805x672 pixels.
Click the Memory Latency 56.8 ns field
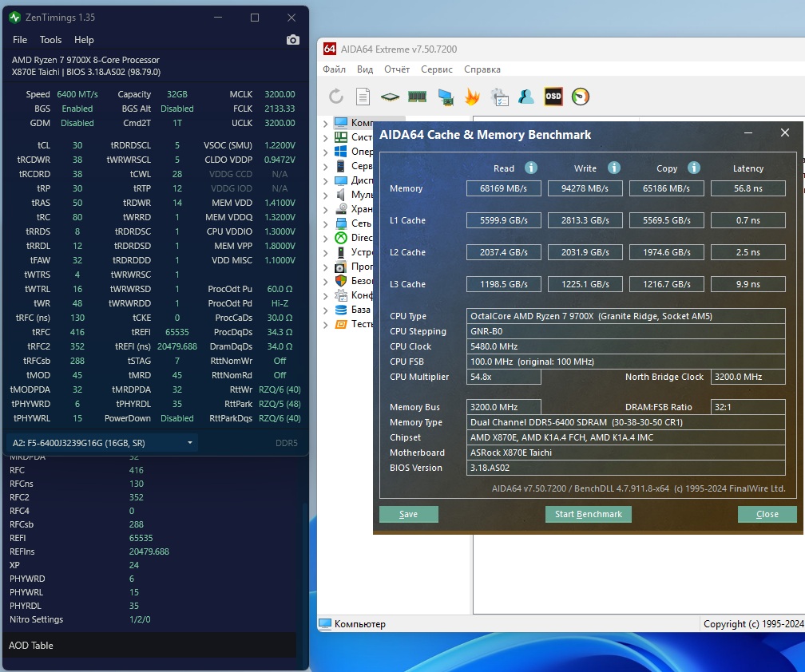point(748,188)
